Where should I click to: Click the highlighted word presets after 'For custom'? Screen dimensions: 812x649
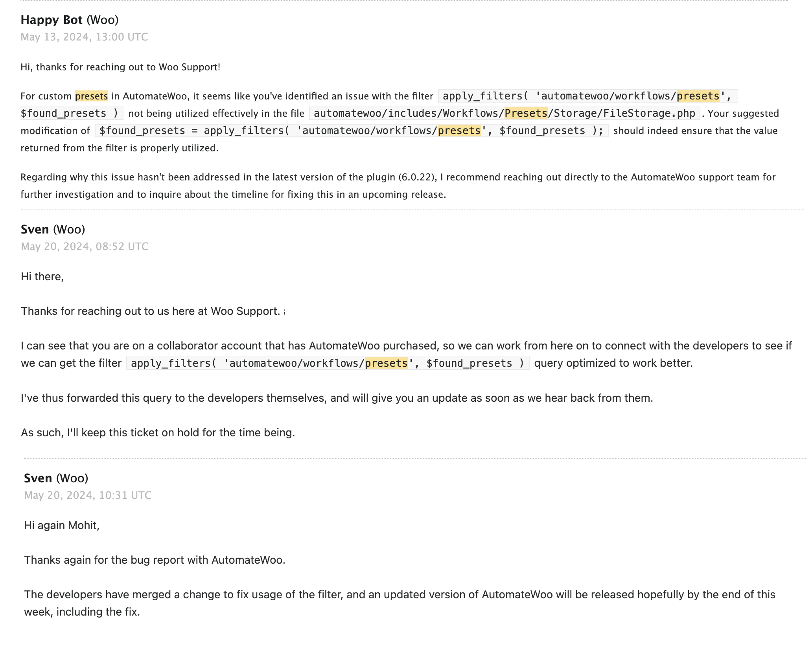91,96
